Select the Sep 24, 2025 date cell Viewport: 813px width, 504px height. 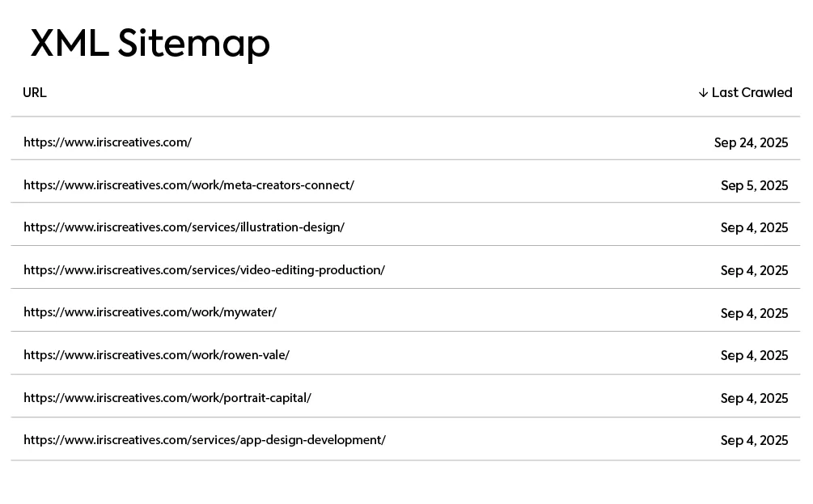[x=750, y=142]
